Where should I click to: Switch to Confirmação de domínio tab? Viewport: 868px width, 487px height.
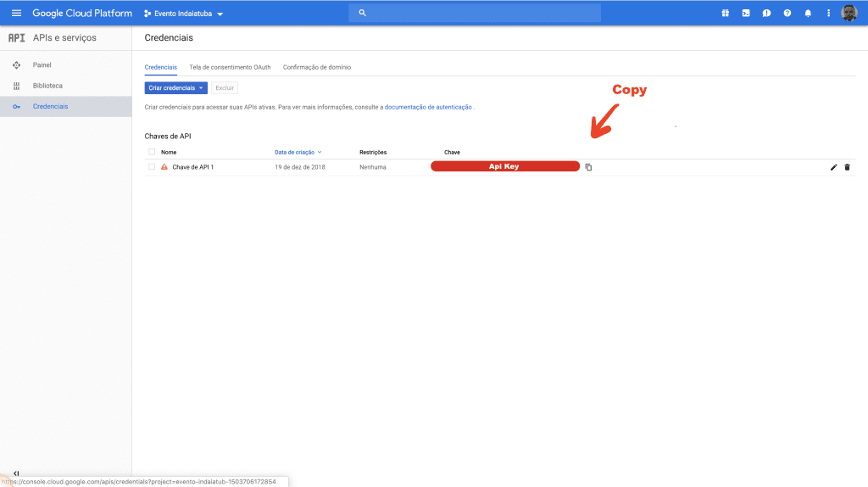point(316,67)
